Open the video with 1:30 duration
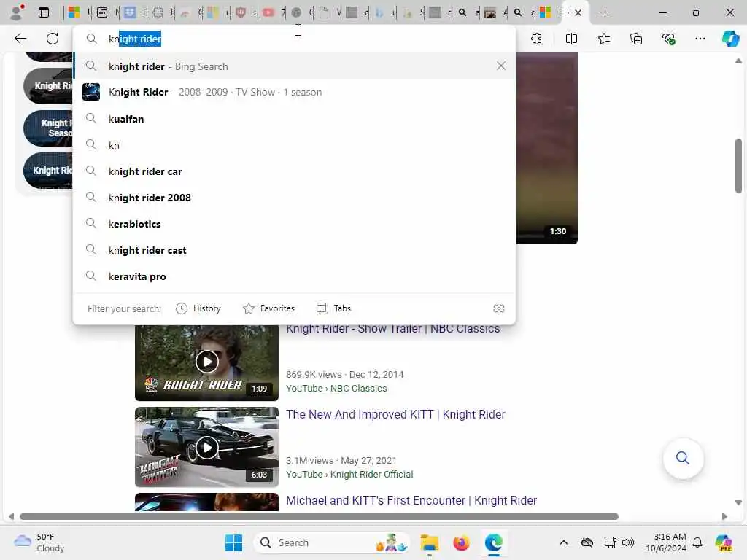This screenshot has width=747, height=560. pyautogui.click(x=547, y=149)
